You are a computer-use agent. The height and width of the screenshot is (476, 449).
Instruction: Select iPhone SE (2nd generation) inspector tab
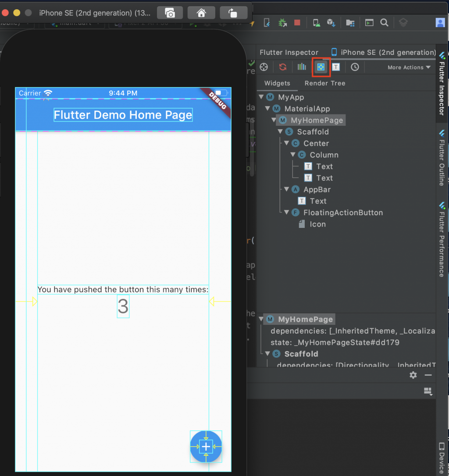[x=383, y=52]
